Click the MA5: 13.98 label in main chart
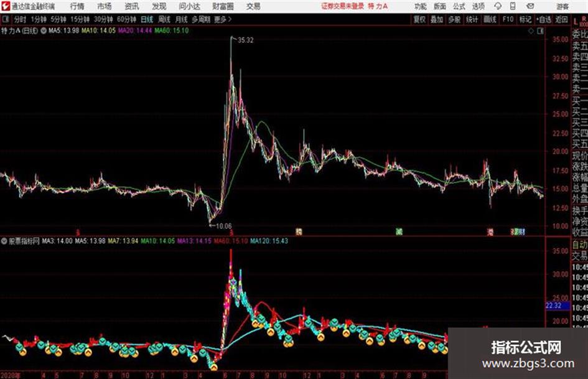This screenshot has width=588, height=379. tap(63, 30)
